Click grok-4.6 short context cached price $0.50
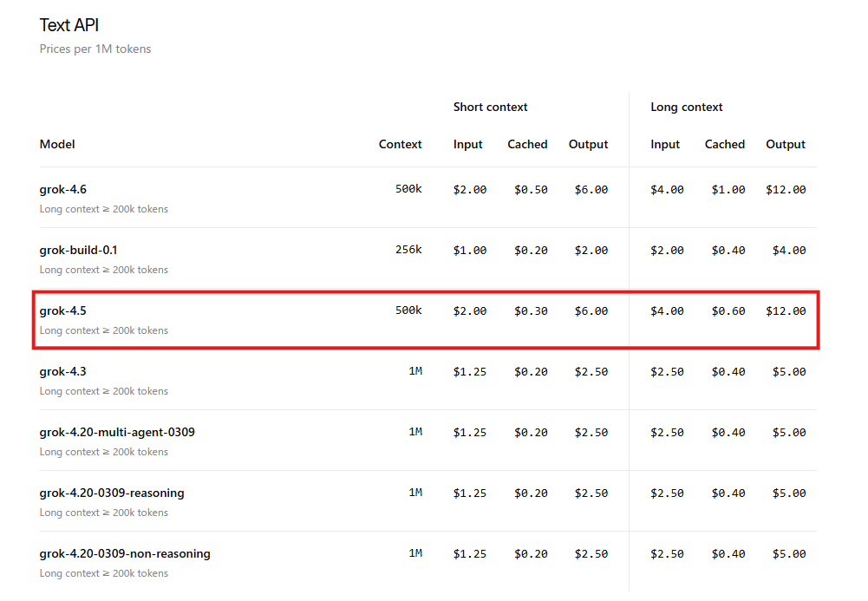This screenshot has width=868, height=601. pos(531,190)
